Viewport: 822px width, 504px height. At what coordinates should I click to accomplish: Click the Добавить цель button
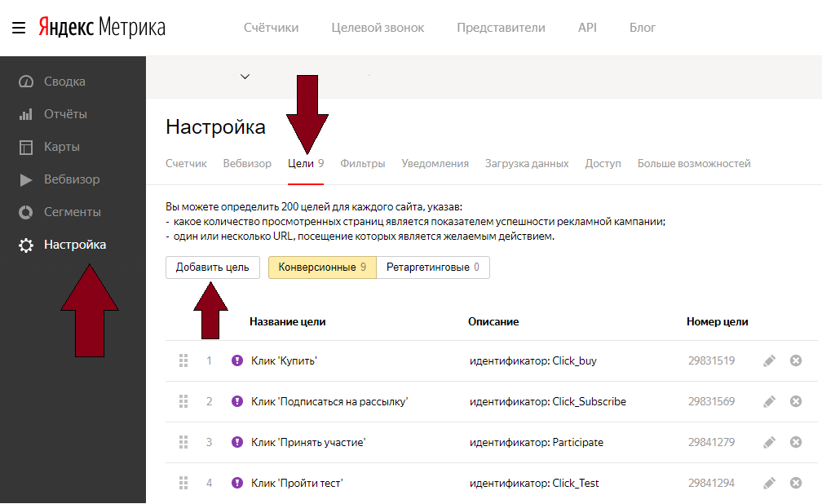click(x=213, y=267)
